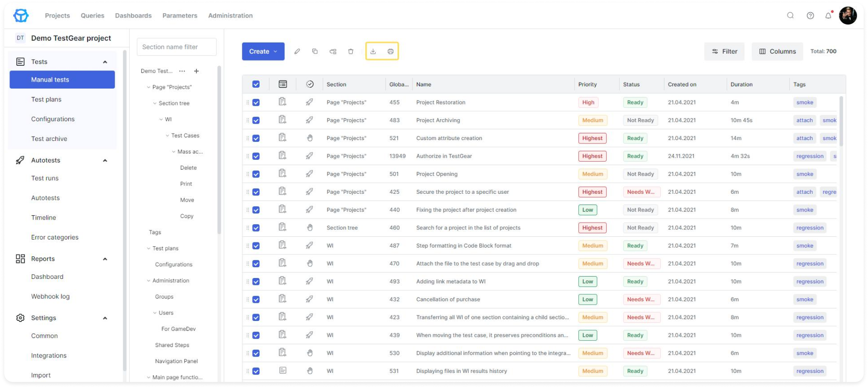Toggle the select-all checkbox in the table header

[x=256, y=84]
